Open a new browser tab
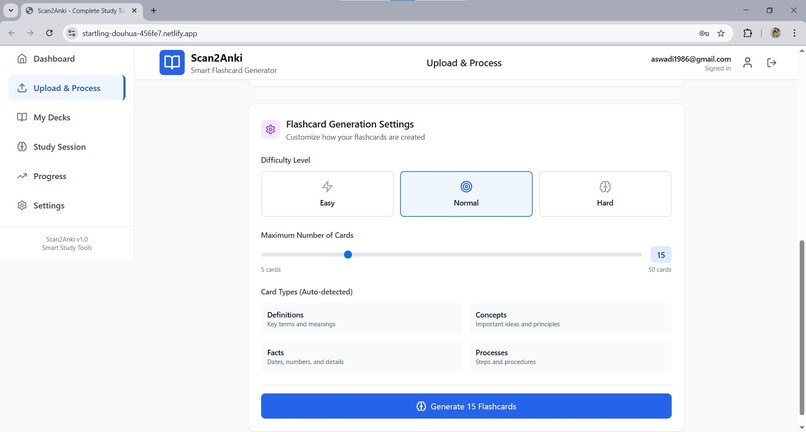The height and width of the screenshot is (432, 806). [x=153, y=10]
